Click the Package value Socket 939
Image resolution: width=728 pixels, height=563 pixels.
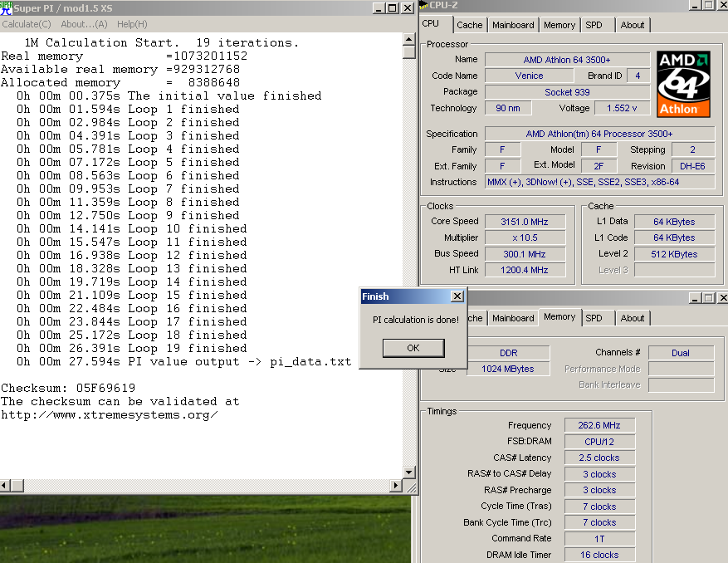click(x=567, y=92)
